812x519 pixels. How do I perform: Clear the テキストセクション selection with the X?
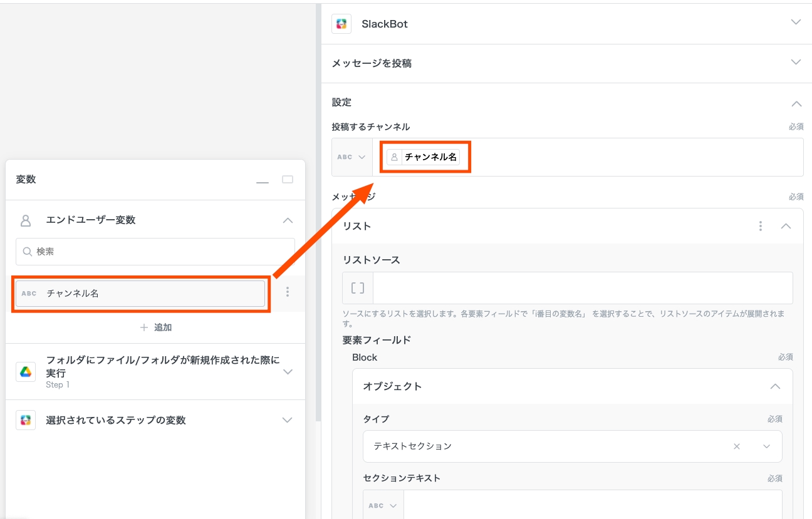coord(737,446)
